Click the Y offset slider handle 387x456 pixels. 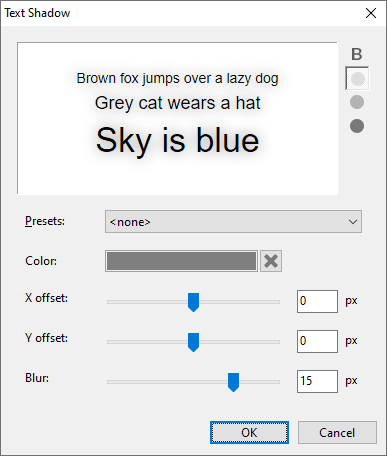pyautogui.click(x=193, y=342)
